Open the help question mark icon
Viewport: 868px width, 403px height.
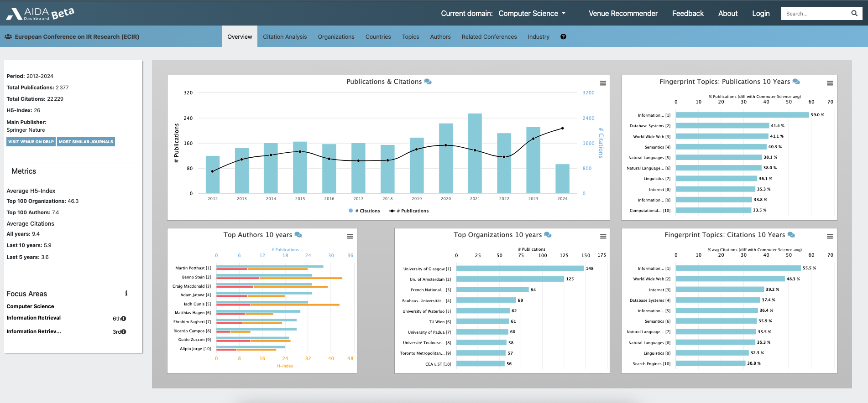click(563, 37)
